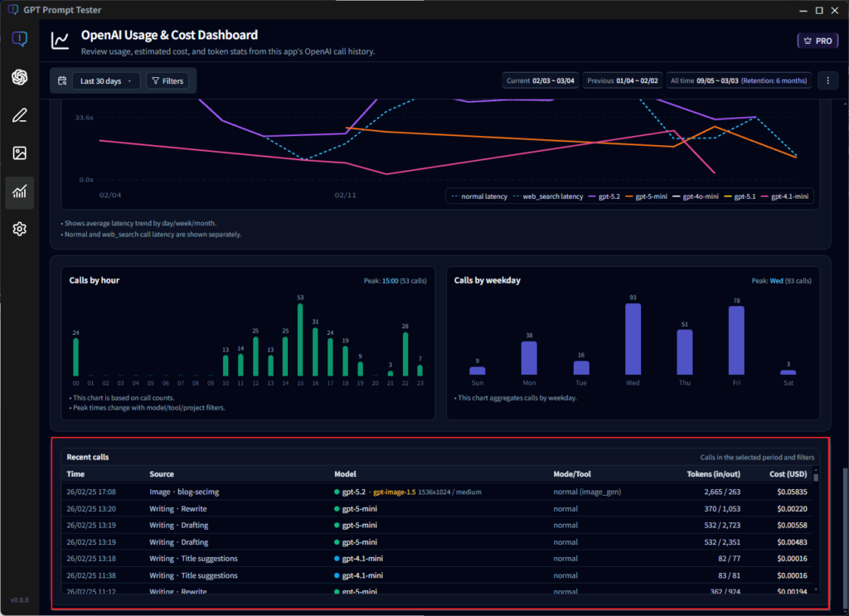
Task: Open the chat prompt tester panel
Action: pos(19,38)
